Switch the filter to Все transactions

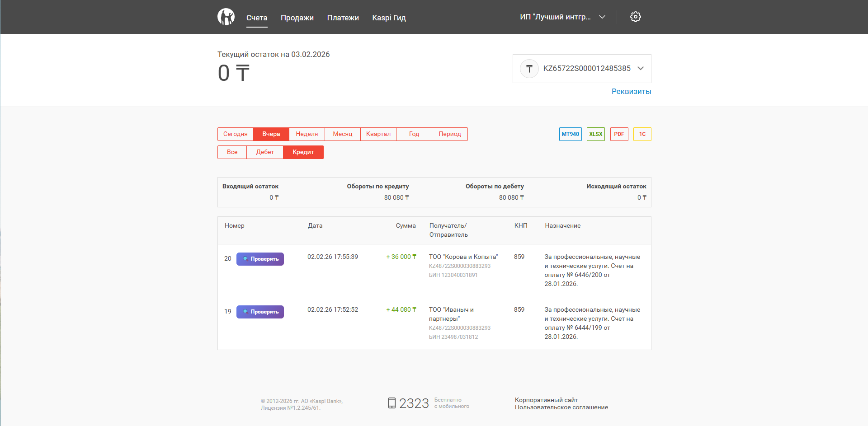232,152
